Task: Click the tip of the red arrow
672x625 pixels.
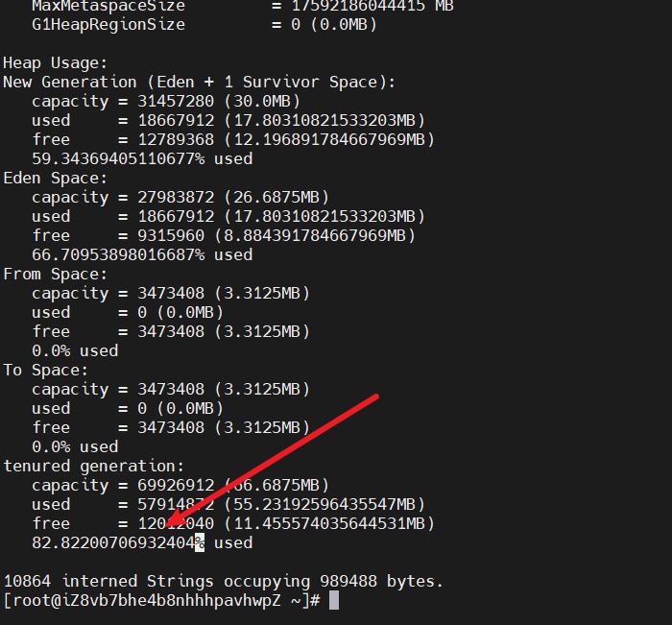Action: pyautogui.click(x=165, y=525)
